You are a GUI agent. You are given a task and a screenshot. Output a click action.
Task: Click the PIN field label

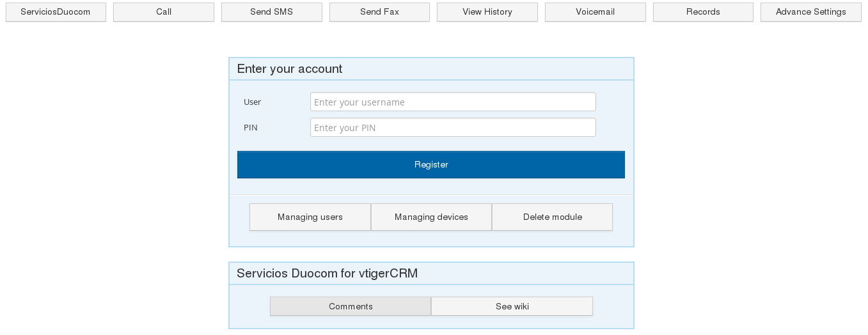click(x=251, y=128)
